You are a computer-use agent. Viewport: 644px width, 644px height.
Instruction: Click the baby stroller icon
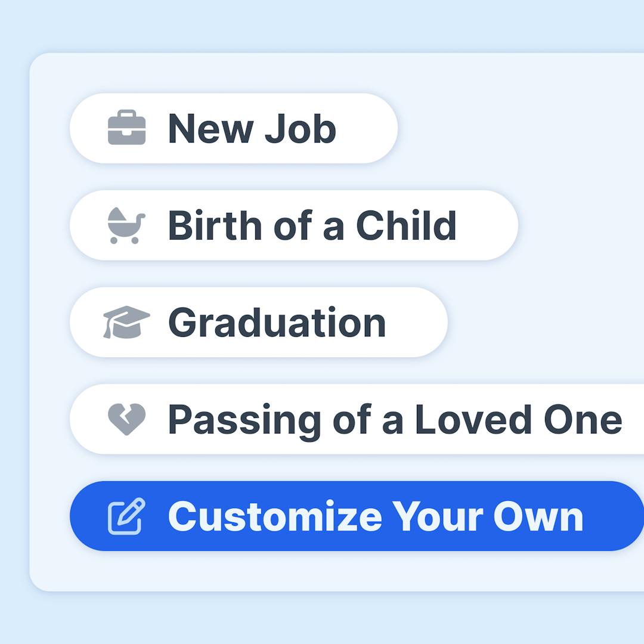[x=126, y=225]
